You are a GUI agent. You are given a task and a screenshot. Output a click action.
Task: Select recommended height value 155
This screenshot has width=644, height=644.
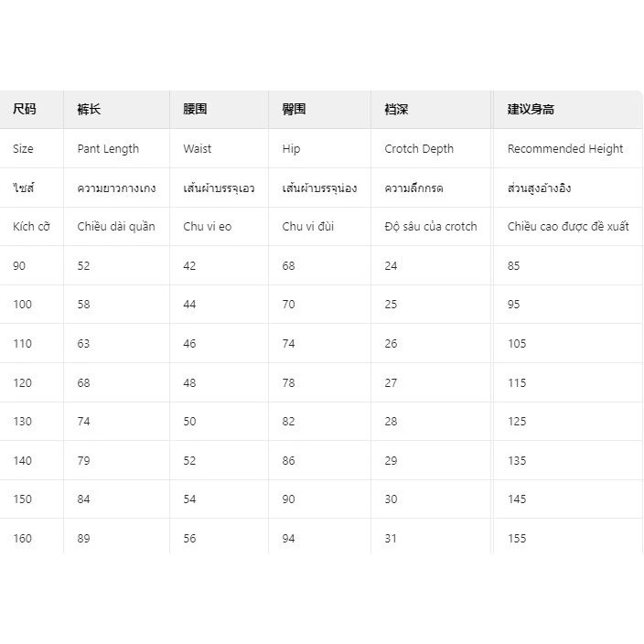click(x=517, y=539)
